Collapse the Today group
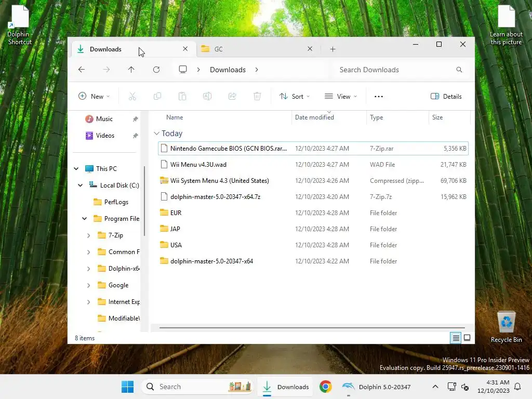532x399 pixels. tap(156, 134)
